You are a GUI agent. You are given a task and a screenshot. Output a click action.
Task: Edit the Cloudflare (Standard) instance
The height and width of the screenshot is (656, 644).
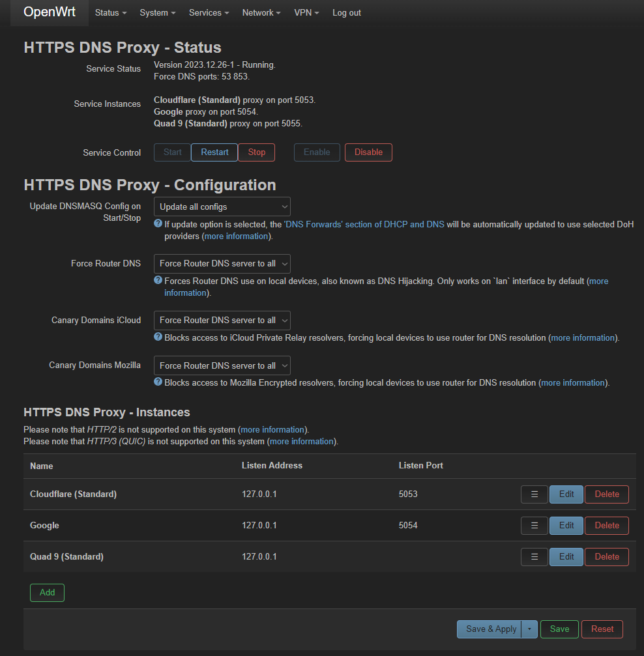[x=566, y=494]
